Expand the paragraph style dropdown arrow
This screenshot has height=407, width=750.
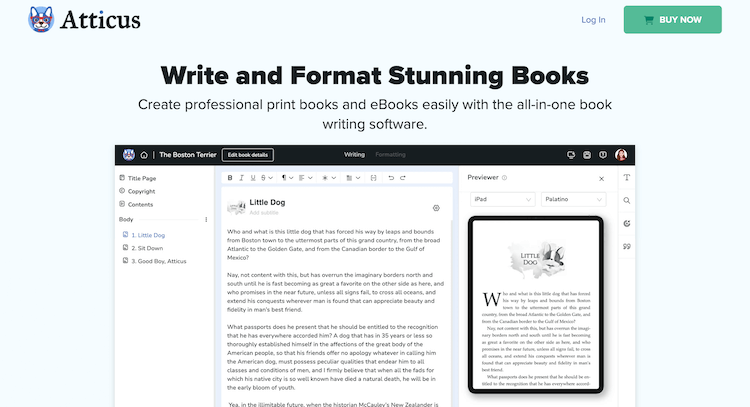tap(291, 178)
